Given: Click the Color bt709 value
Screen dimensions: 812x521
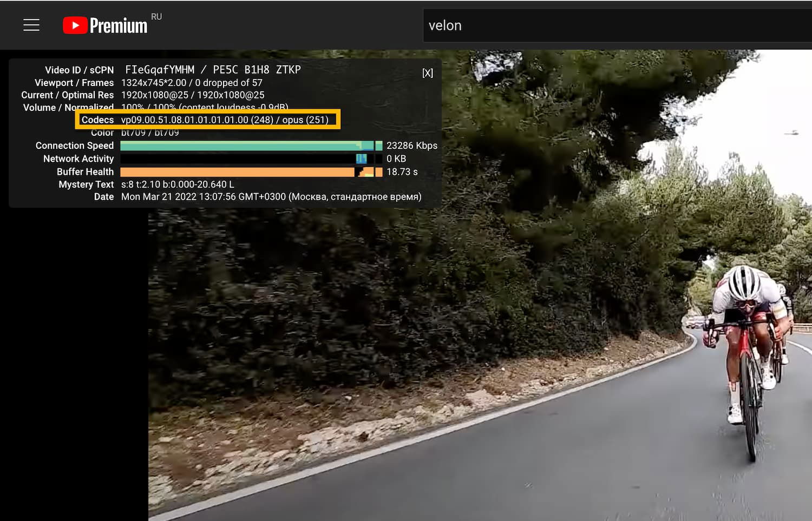Looking at the screenshot, I should point(150,133).
